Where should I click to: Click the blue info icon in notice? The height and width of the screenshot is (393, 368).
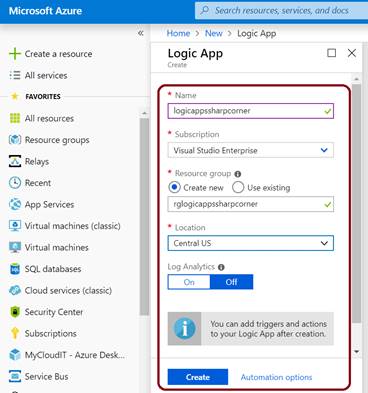185,328
